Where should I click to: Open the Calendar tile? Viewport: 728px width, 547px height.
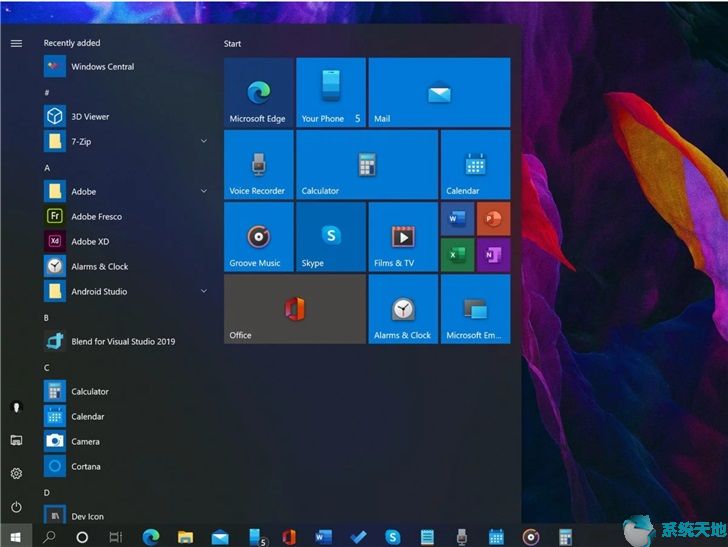click(x=475, y=165)
